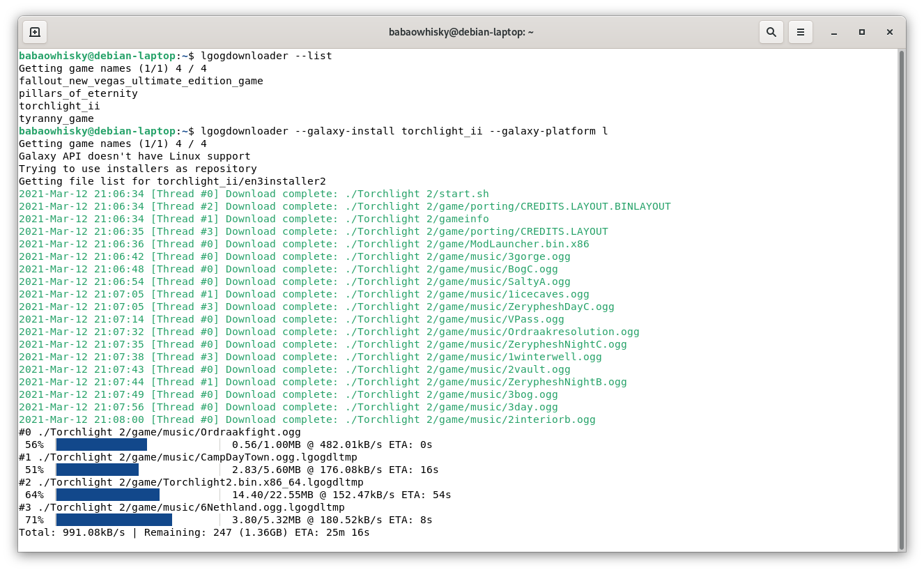The image size is (924, 572).
Task: Click the Ordraakresolution.ogg download line
Action: (x=329, y=332)
